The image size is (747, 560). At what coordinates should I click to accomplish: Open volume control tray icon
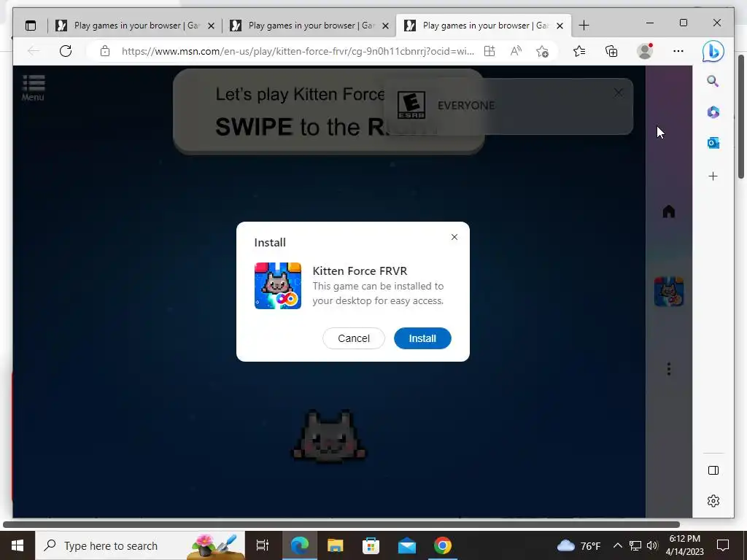(652, 545)
